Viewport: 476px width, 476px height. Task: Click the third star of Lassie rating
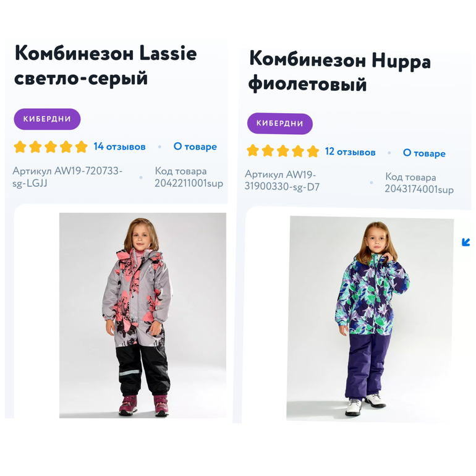tap(51, 147)
